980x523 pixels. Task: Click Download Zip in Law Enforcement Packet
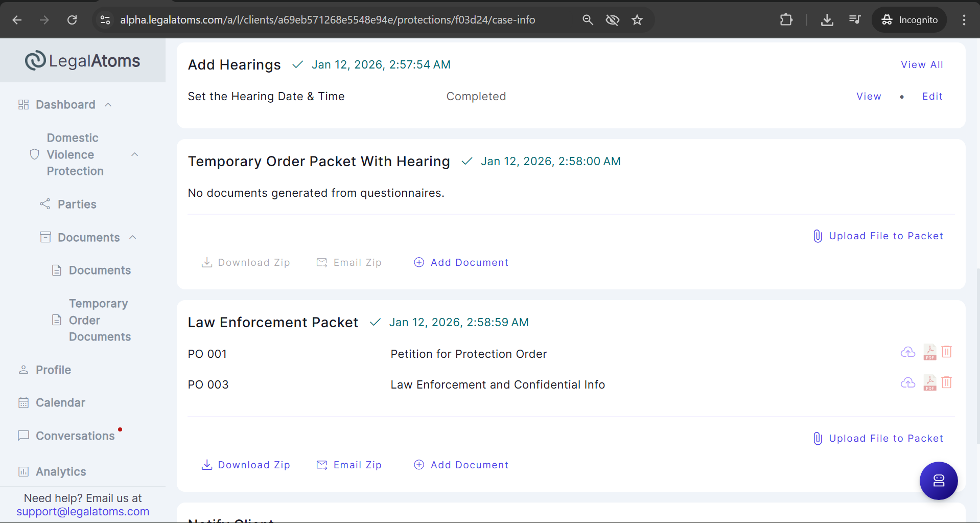246,465
